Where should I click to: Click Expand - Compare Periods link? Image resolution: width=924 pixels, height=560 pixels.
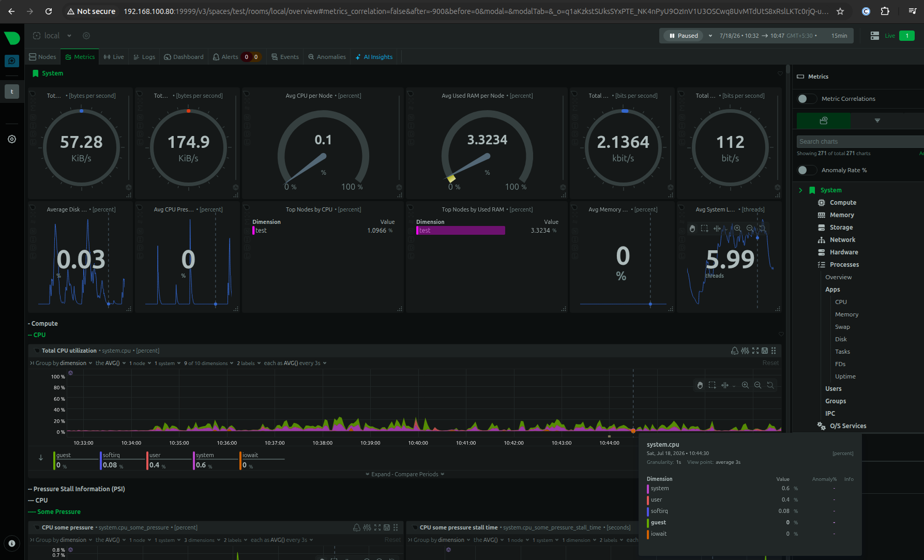(405, 474)
